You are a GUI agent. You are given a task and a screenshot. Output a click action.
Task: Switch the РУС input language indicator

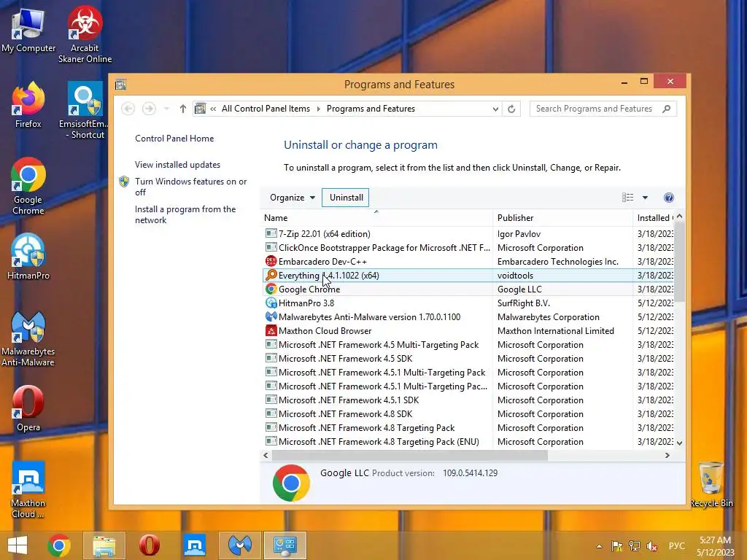pyautogui.click(x=676, y=545)
